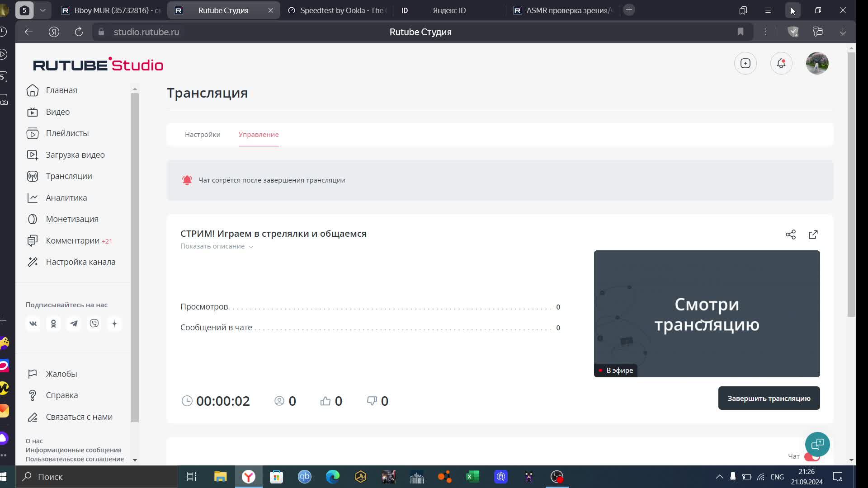This screenshot has width=868, height=488.
Task: Open Microsoft Edge from taskbar
Action: (x=333, y=477)
